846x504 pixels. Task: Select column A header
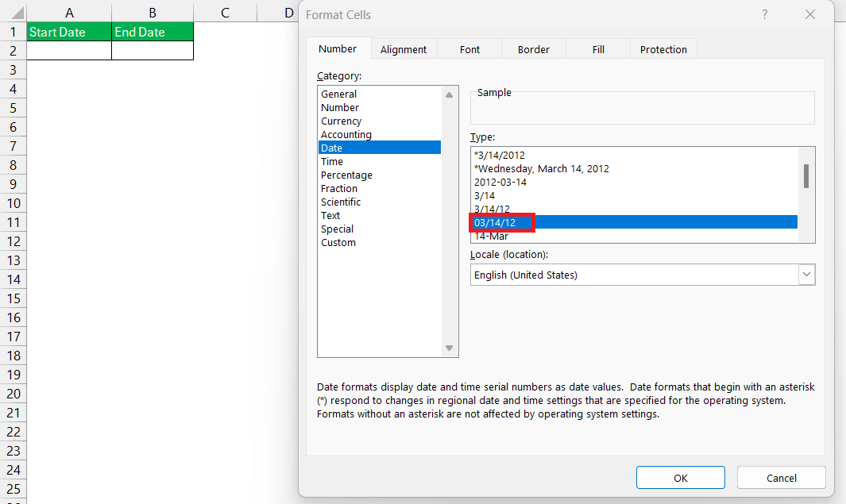(x=69, y=13)
